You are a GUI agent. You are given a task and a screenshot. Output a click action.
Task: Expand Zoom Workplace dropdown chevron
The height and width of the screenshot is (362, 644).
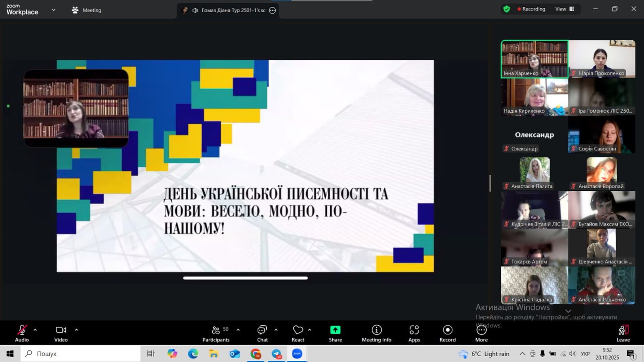point(54,10)
